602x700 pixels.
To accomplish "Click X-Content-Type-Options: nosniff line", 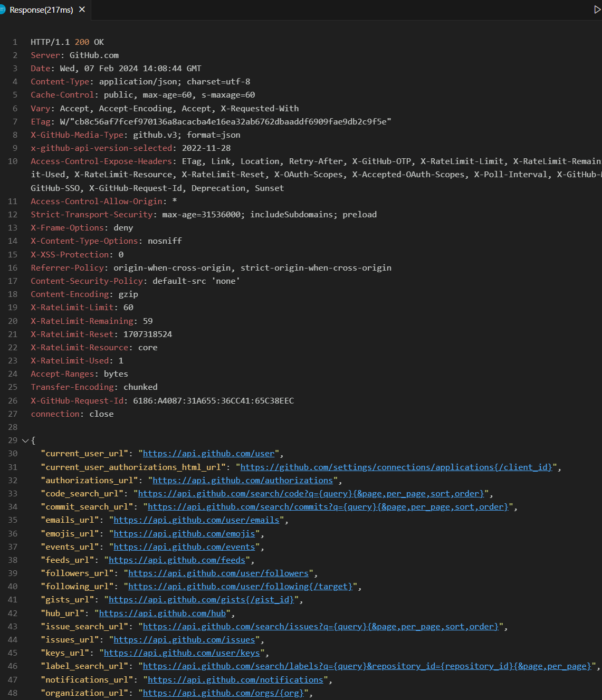I will point(106,241).
